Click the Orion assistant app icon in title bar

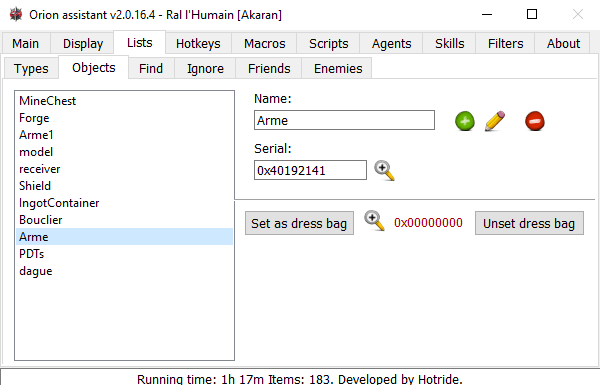[16, 15]
